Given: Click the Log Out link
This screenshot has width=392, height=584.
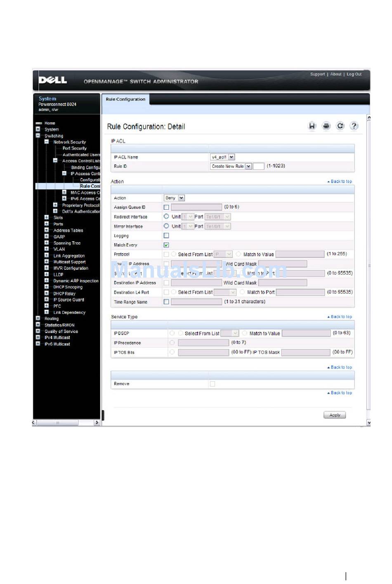Looking at the screenshot, I should point(354,74).
